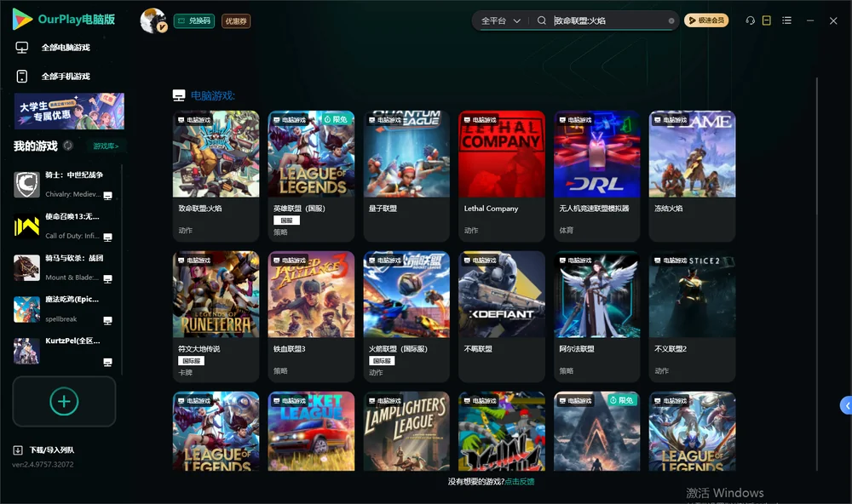Screen dimensions: 852x504
Task: Open the 火箭联盟 (国际服) game card
Action: pyautogui.click(x=406, y=317)
